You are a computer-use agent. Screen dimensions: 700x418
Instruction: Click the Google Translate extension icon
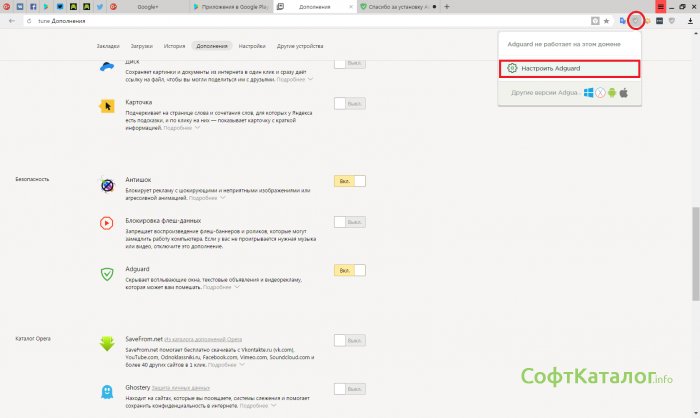pyautogui.click(x=623, y=20)
